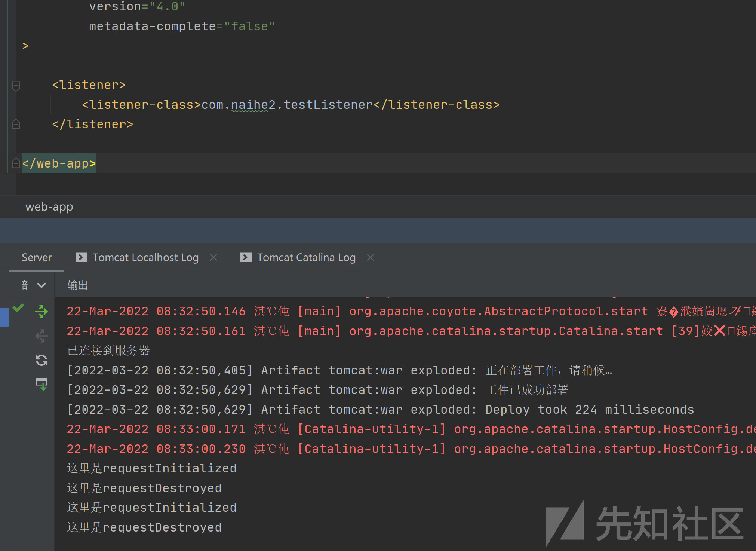756x551 pixels.
Task: Click the 输出 output panel header
Action: 77,285
